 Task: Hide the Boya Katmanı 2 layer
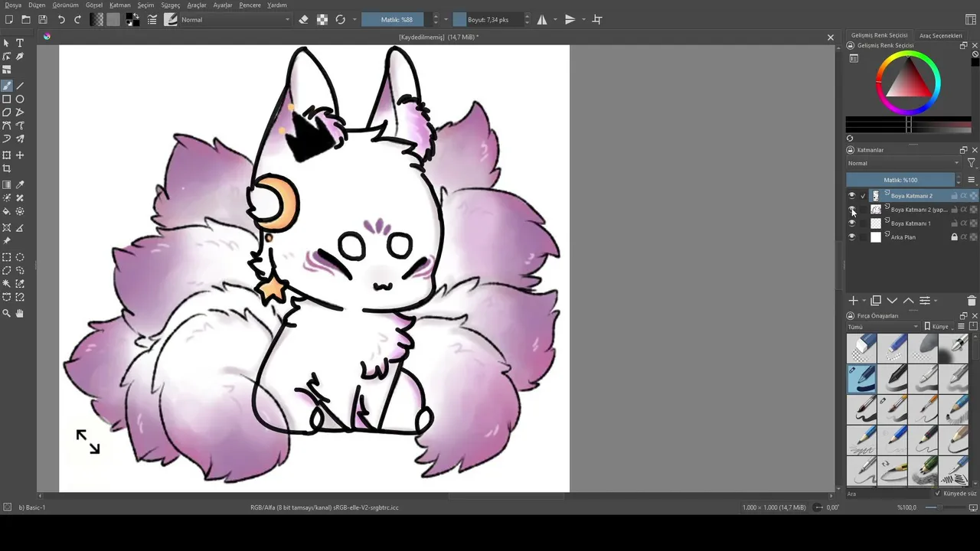[x=851, y=196]
